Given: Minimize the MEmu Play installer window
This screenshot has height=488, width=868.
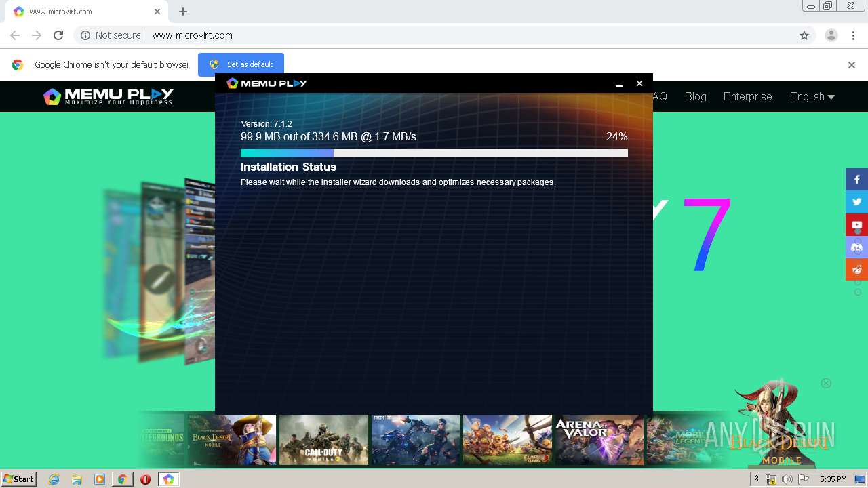Looking at the screenshot, I should click(619, 83).
